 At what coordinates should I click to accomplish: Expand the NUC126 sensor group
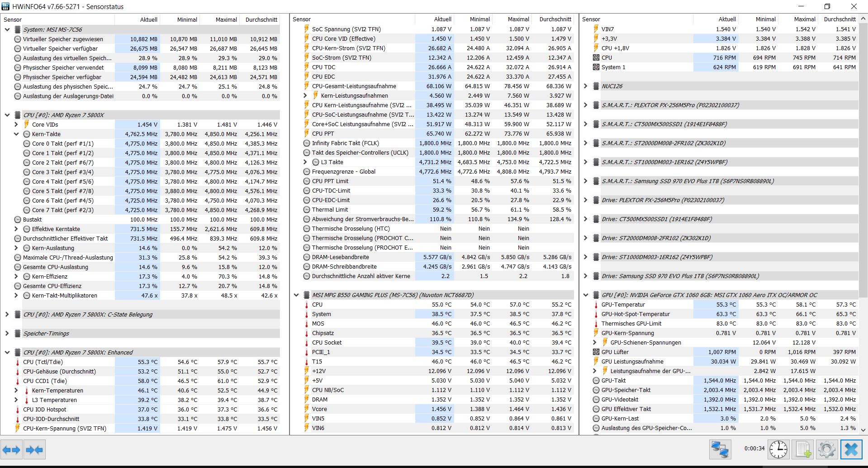coord(586,86)
